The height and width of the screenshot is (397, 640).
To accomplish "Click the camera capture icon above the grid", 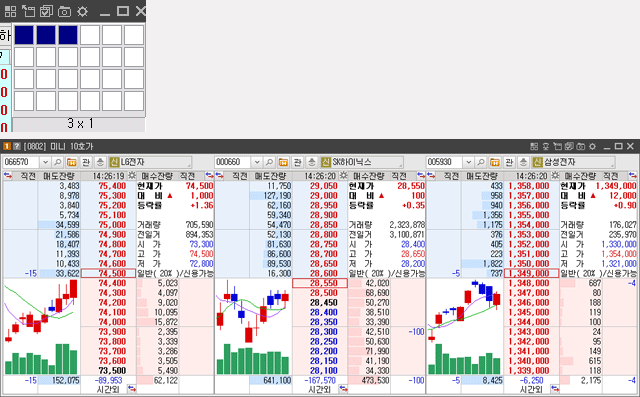I will tap(64, 11).
